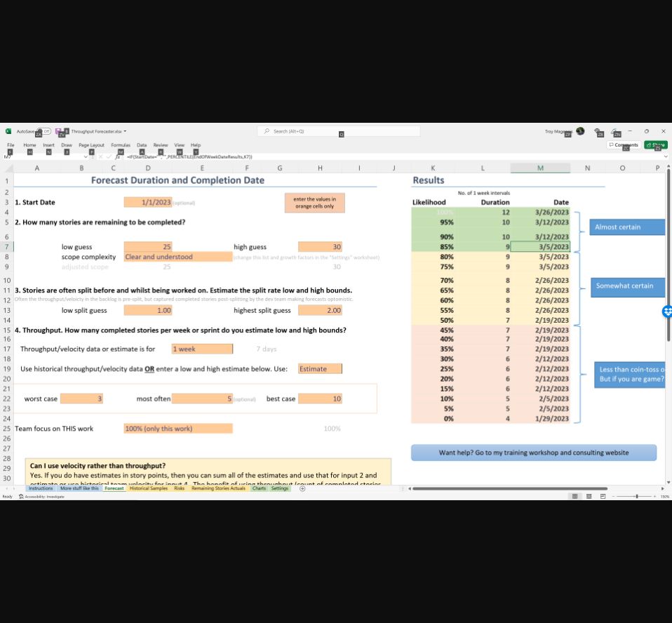Open the Draw ribbon tab
The image size is (672, 623).
point(67,145)
